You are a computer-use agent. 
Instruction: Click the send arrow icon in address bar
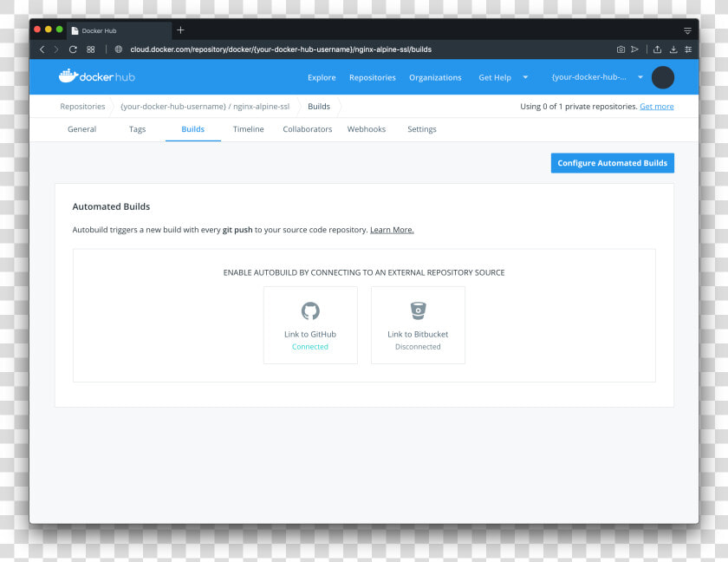click(634, 49)
